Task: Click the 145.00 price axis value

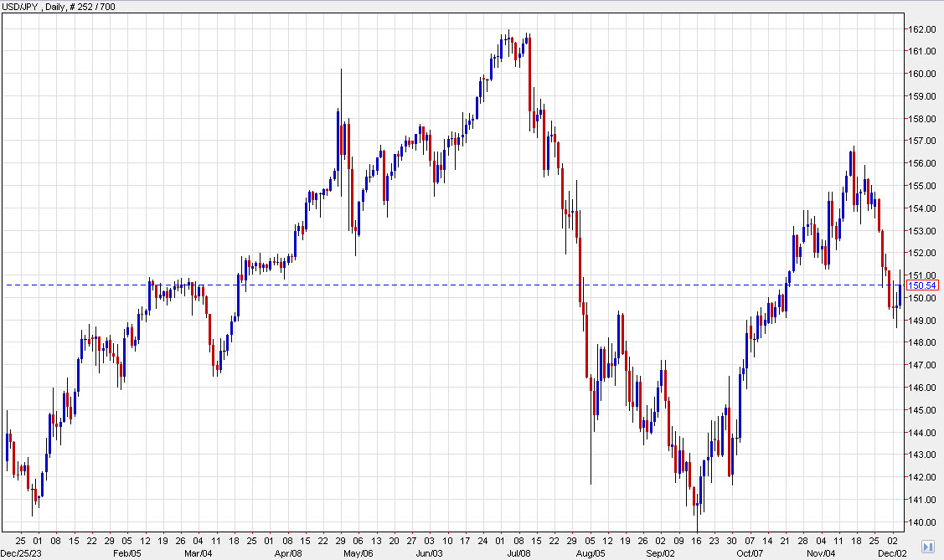Action: 922,409
